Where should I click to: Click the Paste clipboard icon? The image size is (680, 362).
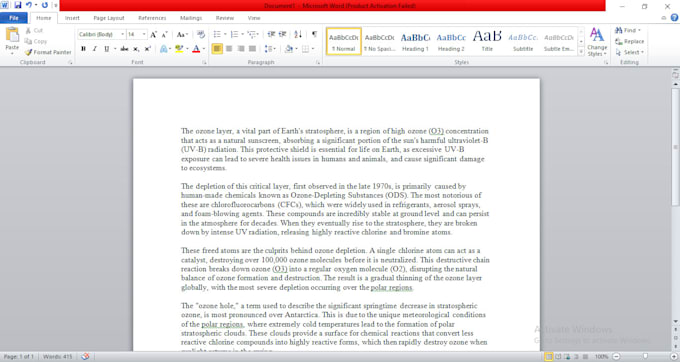point(12,35)
